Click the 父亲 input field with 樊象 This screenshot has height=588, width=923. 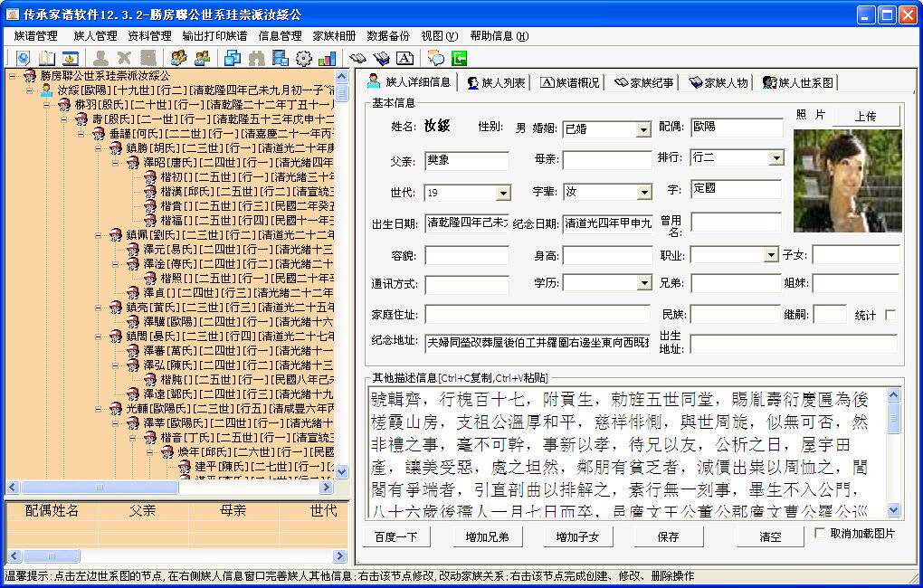[x=467, y=161]
